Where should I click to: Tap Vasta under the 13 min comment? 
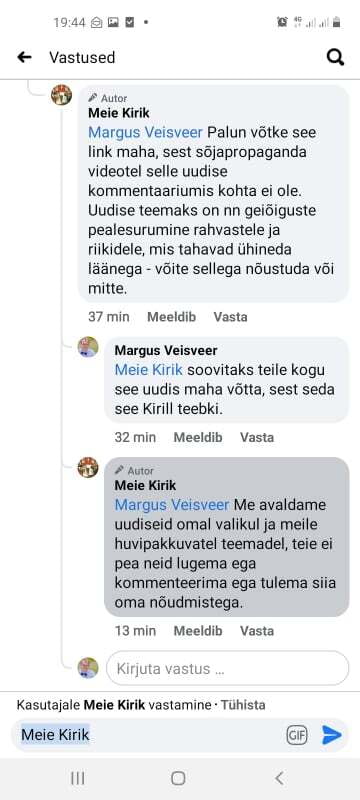257,631
